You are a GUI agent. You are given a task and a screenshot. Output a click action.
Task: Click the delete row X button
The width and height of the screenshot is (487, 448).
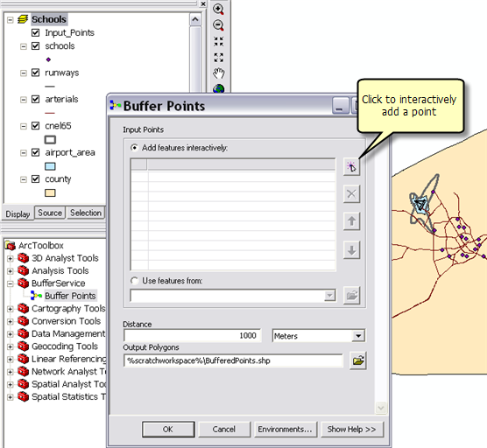tap(351, 194)
